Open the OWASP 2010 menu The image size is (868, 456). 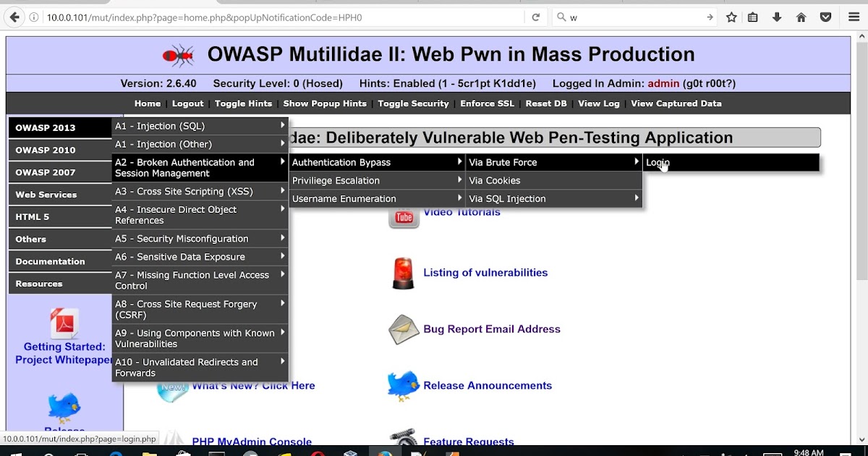pyautogui.click(x=60, y=151)
